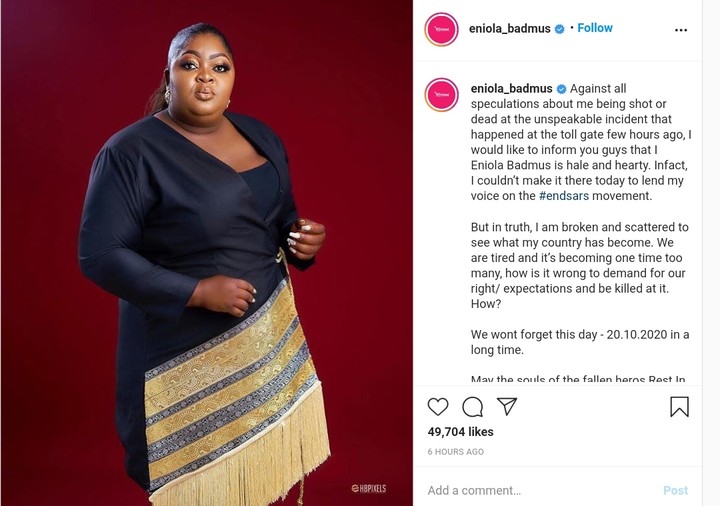Open eniola_badmus username link in caption
Image resolution: width=720 pixels, height=506 pixels.
(512, 89)
